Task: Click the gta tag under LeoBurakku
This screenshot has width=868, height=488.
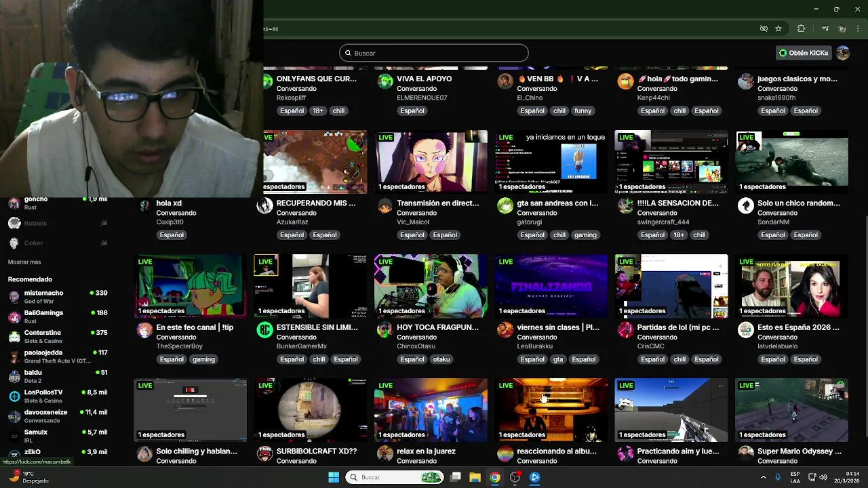Action: [557, 359]
